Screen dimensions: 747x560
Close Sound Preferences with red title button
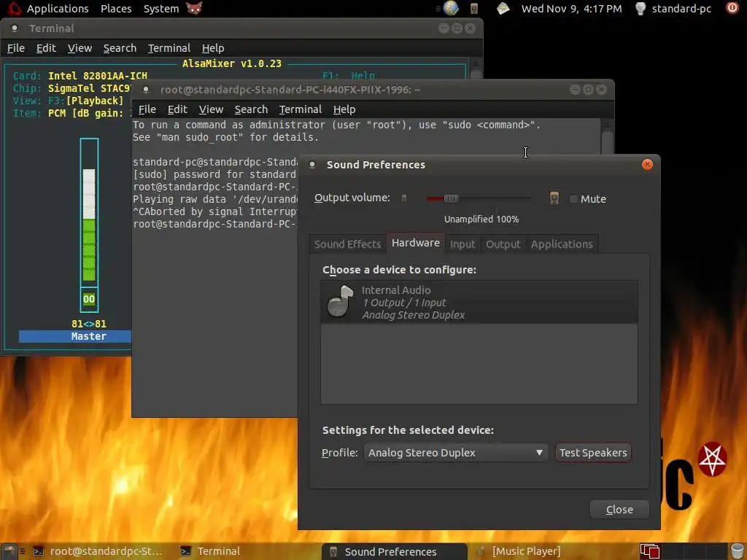point(647,164)
